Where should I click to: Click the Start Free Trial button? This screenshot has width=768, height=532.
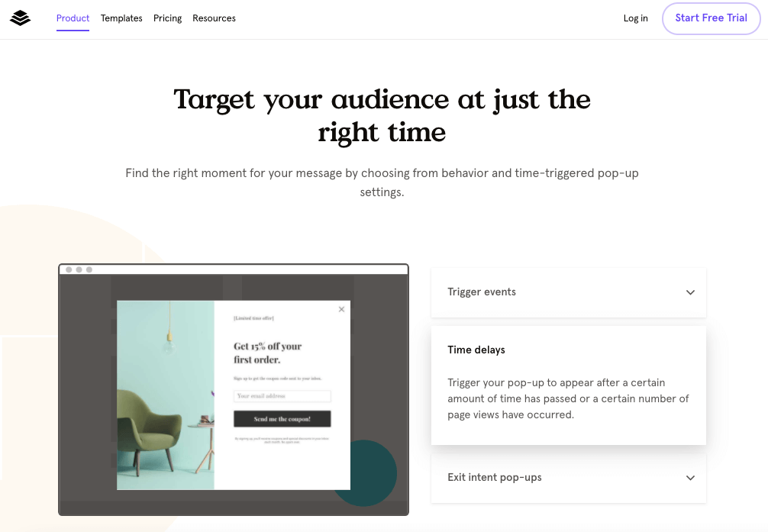coord(712,18)
